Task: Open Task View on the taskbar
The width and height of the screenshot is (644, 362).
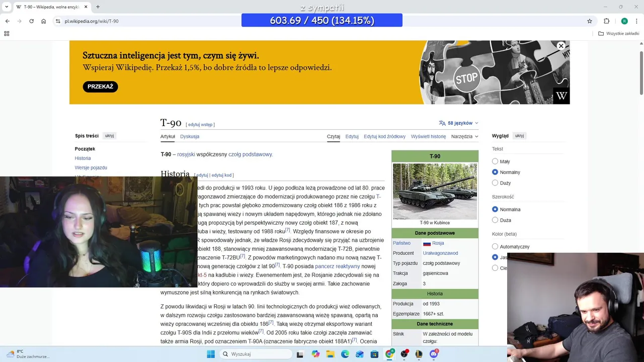Action: click(300, 354)
